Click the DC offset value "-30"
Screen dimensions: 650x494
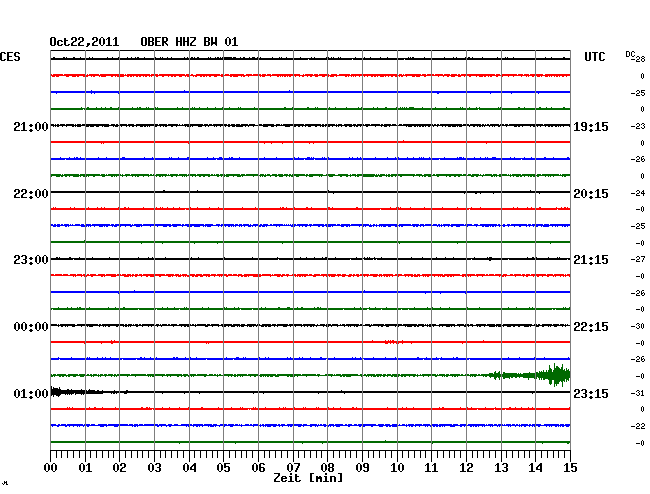coord(638,327)
